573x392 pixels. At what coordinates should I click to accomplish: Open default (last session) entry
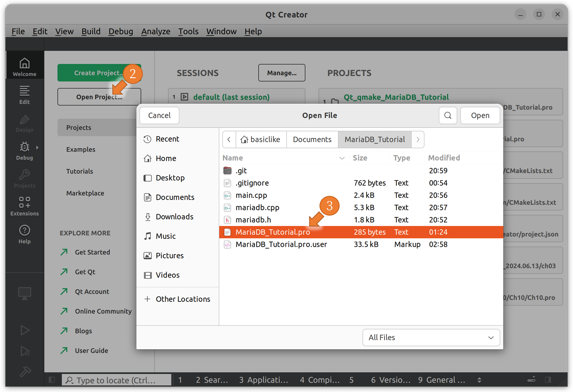pyautogui.click(x=231, y=97)
